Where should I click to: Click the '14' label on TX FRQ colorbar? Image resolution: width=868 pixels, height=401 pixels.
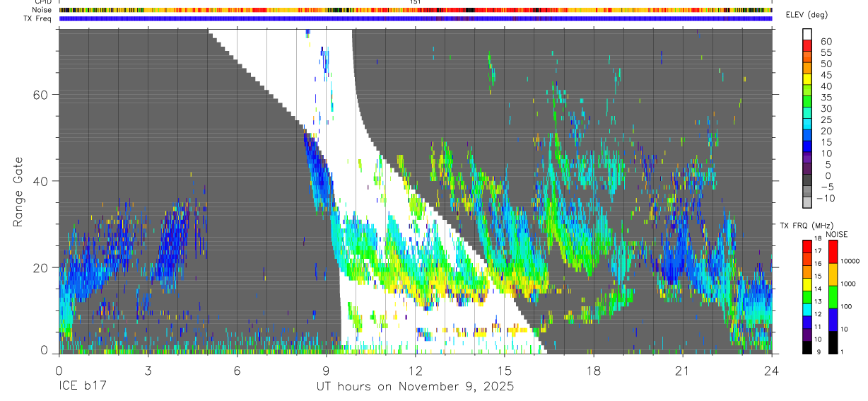816,289
